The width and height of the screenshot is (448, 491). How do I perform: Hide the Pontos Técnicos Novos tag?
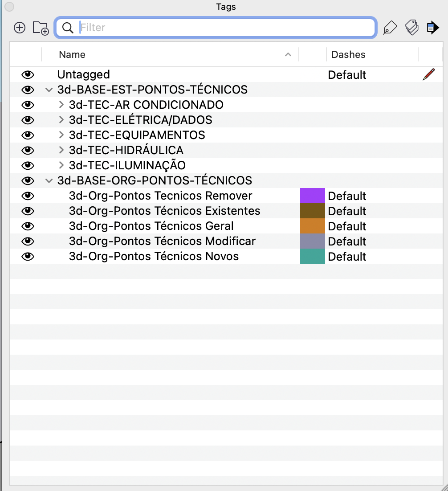coord(28,257)
